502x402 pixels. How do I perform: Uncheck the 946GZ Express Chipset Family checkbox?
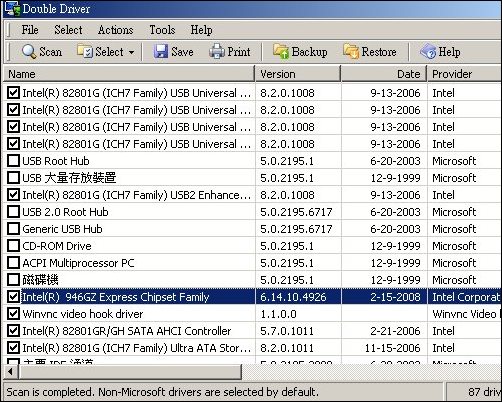click(x=13, y=297)
